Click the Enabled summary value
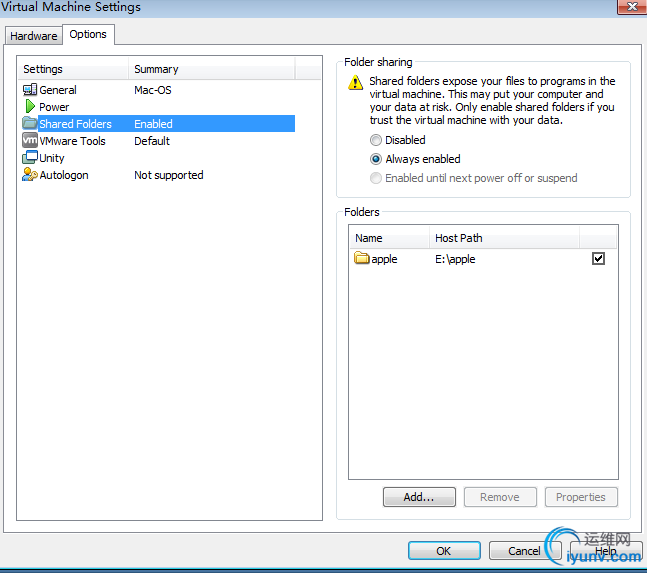This screenshot has width=647, height=573. [x=153, y=124]
